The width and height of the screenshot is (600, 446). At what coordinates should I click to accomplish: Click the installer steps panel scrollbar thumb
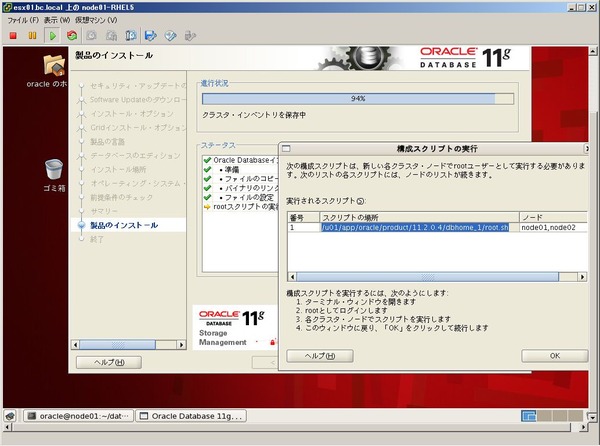(x=117, y=345)
